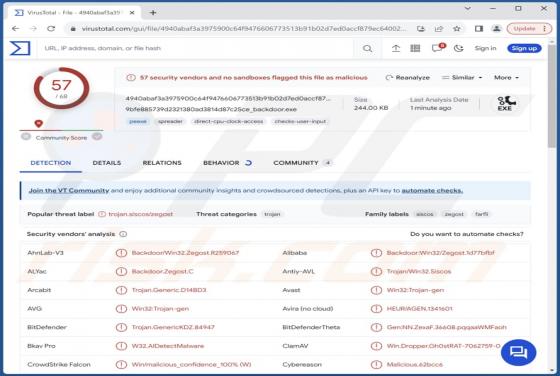Image resolution: width=560 pixels, height=376 pixels.
Task: Click the 57/68 detection score circle
Action: coord(61,88)
